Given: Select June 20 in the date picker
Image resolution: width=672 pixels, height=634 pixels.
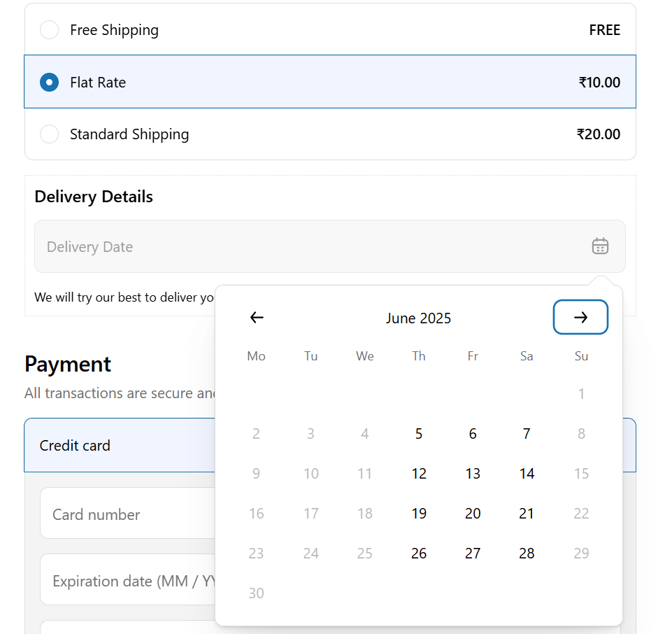Looking at the screenshot, I should 473,514.
